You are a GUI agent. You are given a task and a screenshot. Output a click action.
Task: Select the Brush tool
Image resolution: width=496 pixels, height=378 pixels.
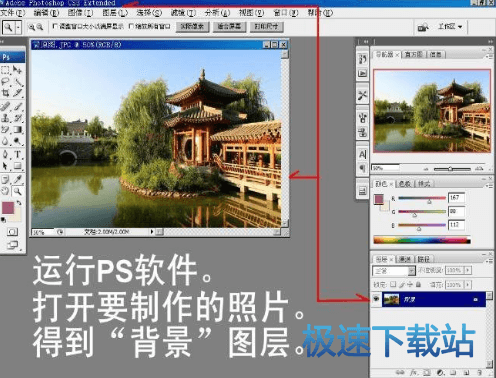(17, 106)
